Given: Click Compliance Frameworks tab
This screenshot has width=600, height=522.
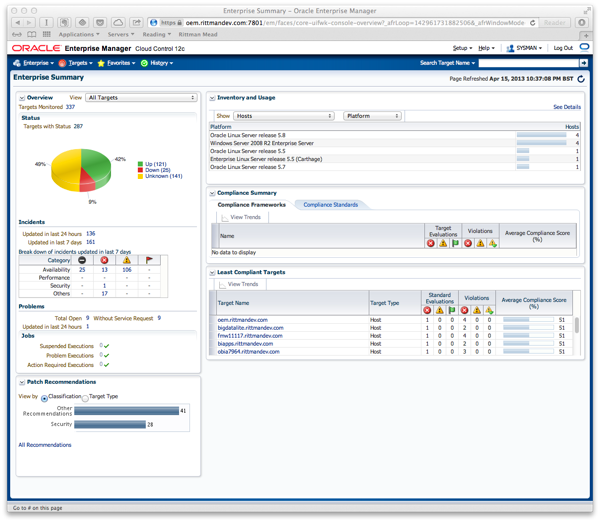Looking at the screenshot, I should (251, 205).
